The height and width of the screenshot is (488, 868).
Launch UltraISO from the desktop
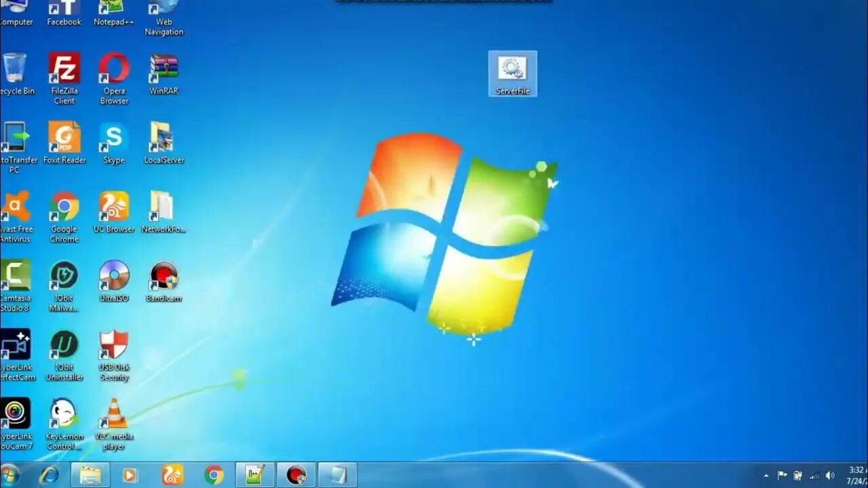coord(114,281)
